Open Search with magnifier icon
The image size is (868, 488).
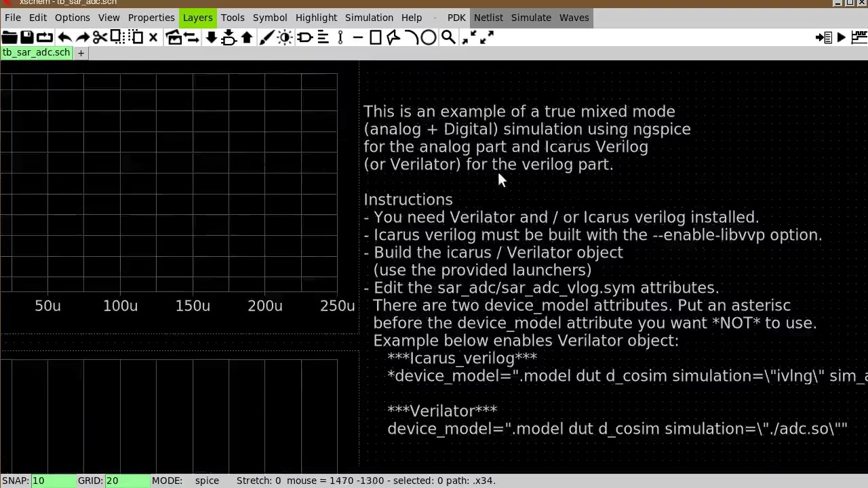(448, 37)
